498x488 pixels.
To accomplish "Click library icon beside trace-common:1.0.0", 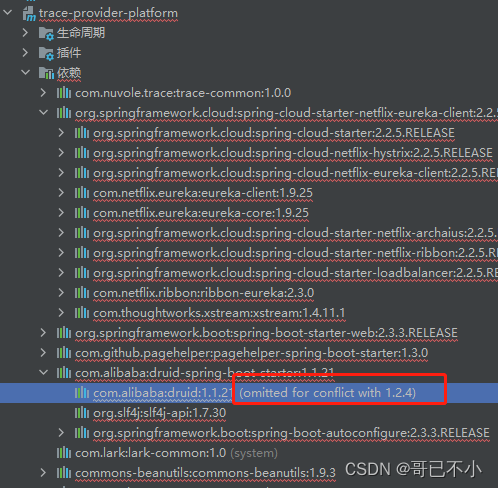I will (64, 93).
